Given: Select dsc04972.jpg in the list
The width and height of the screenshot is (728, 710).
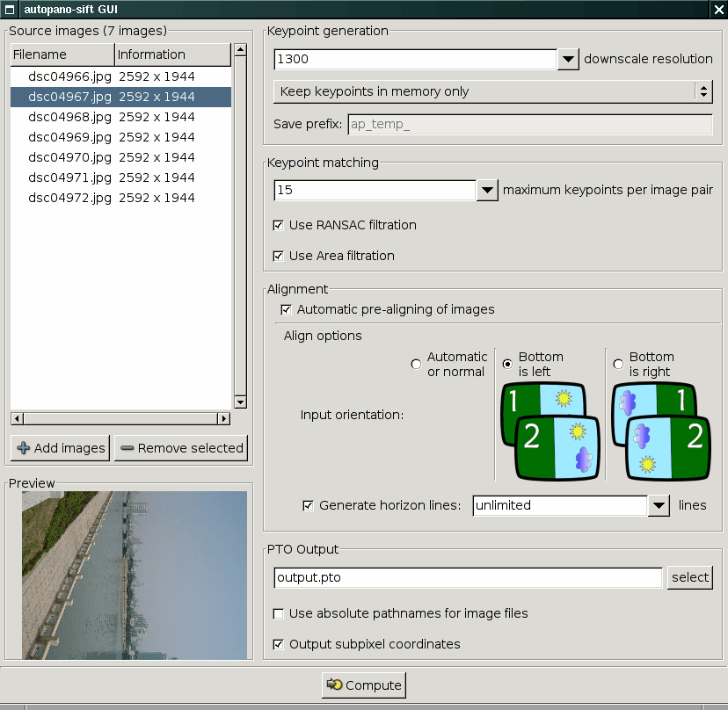Looking at the screenshot, I should (120, 198).
